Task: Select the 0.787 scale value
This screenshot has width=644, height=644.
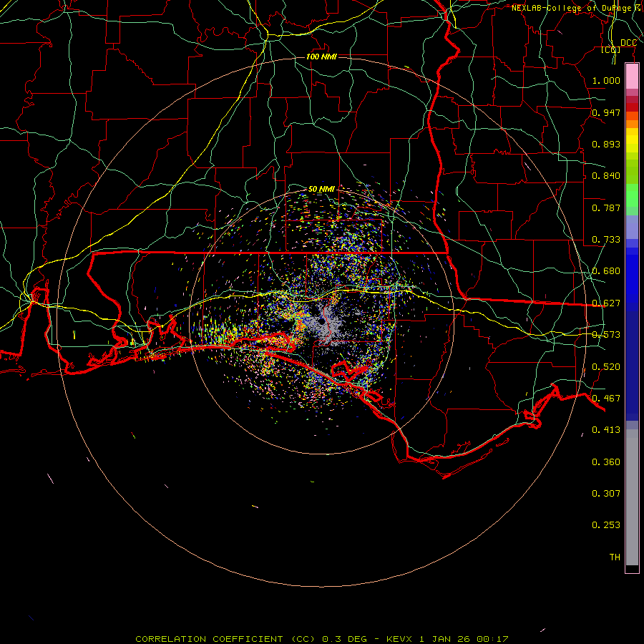Action: coord(606,208)
